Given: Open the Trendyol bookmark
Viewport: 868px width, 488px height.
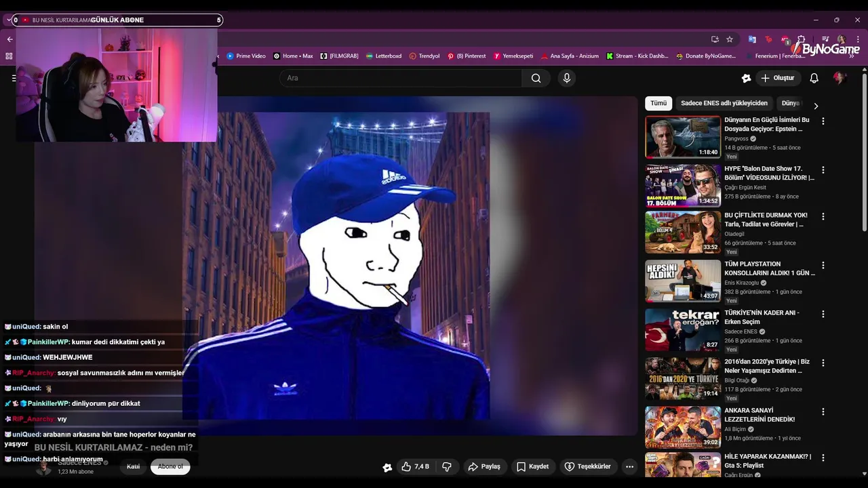Looking at the screenshot, I should [425, 56].
